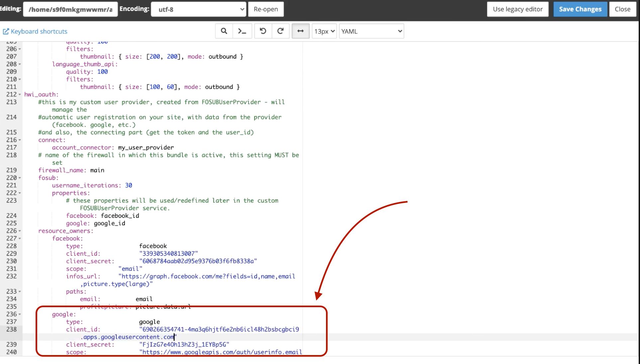Click Use legacy editor button
This screenshot has height=364, width=640.
coord(517,9)
